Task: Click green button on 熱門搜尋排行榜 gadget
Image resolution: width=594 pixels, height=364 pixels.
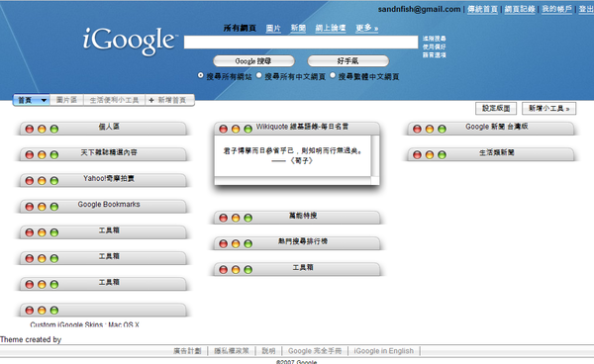Action: [x=248, y=243]
